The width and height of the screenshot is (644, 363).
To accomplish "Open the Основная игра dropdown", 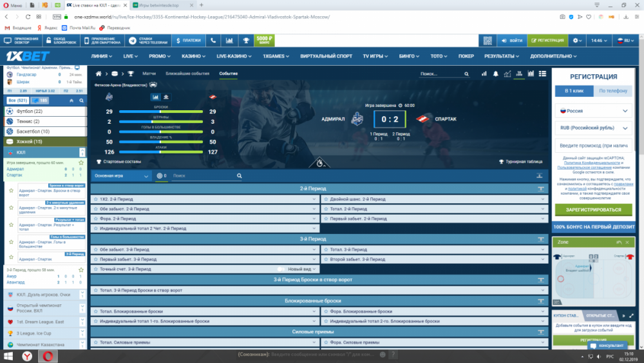I will point(121,175).
